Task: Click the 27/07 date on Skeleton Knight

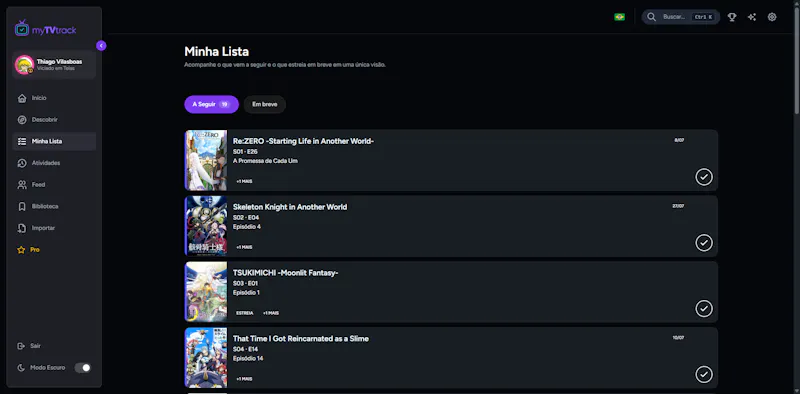Action: click(x=678, y=206)
